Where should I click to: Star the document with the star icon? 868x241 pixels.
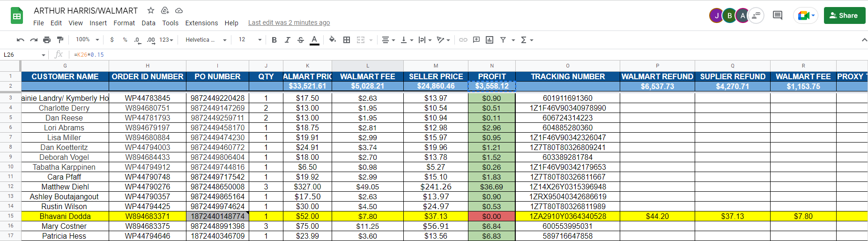151,10
